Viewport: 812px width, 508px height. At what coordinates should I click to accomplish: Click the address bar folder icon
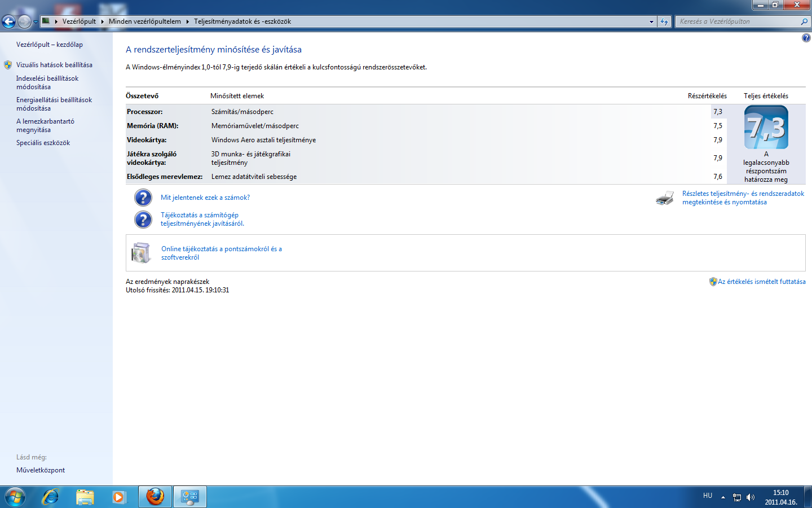46,21
